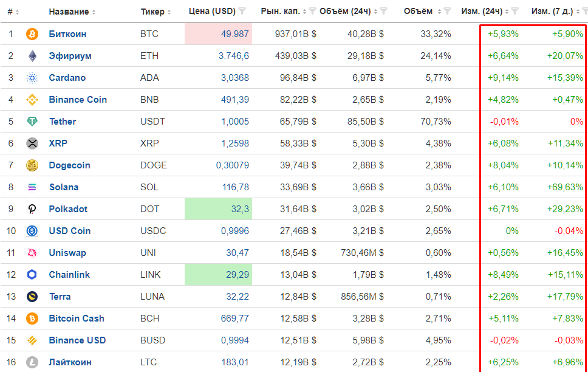Click the Polkadot logo icon
This screenshot has width=588, height=372.
32,209
